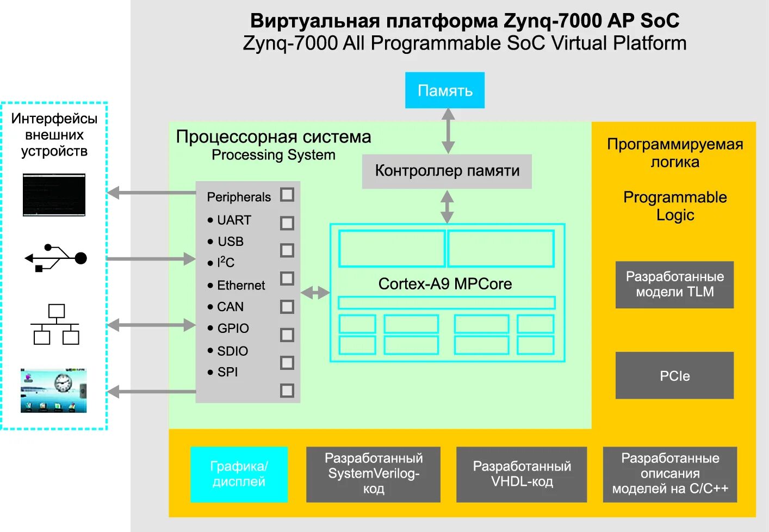Click the Виртуальная платформа Zynq-7000 AP SoC title
769x532 pixels.
tap(464, 21)
